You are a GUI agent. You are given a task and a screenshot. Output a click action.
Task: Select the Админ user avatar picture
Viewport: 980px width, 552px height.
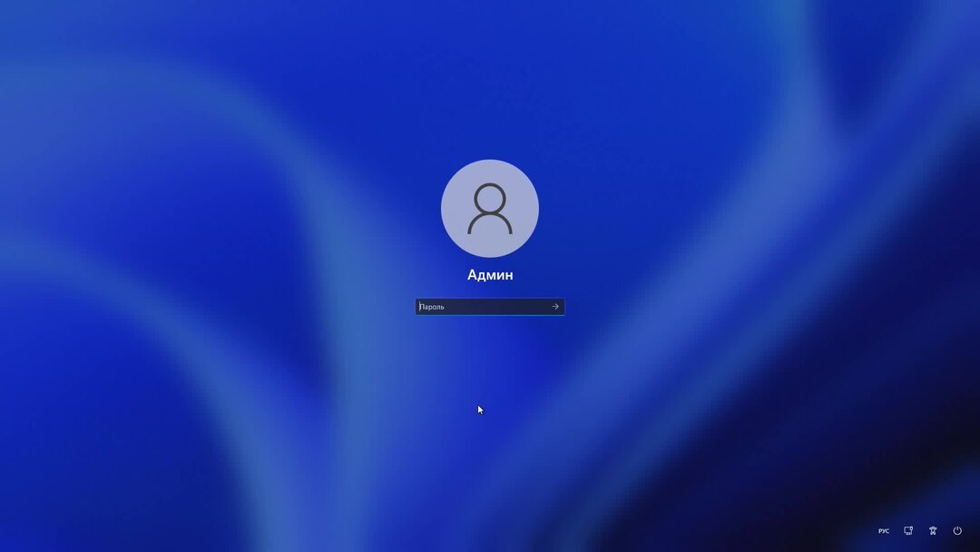coord(490,208)
